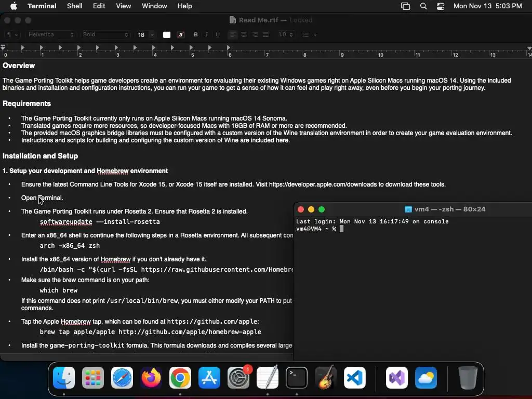Open Spotlight search in menu bar
The height and width of the screenshot is (399, 532).
pos(423,6)
